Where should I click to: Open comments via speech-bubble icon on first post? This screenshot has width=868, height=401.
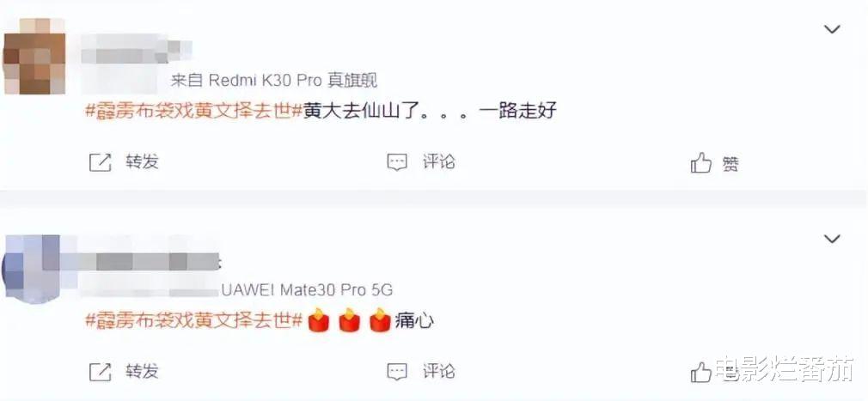[x=397, y=162]
